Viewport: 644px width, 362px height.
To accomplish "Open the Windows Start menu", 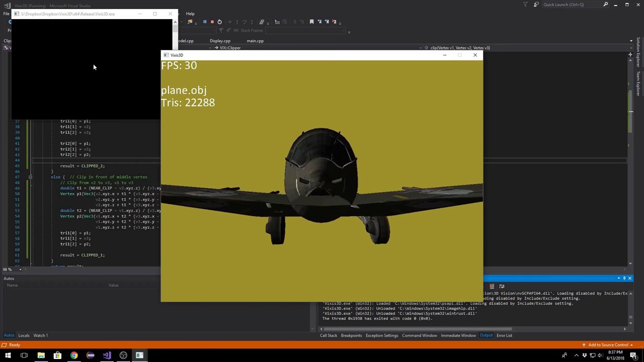I will (8, 355).
